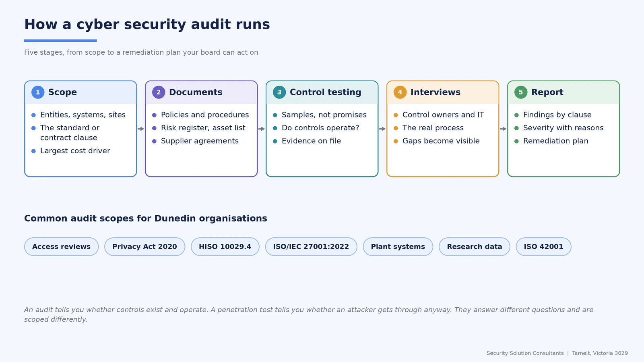Click the number 1 badge beside Scope
The width and height of the screenshot is (644, 362).
[x=38, y=92]
